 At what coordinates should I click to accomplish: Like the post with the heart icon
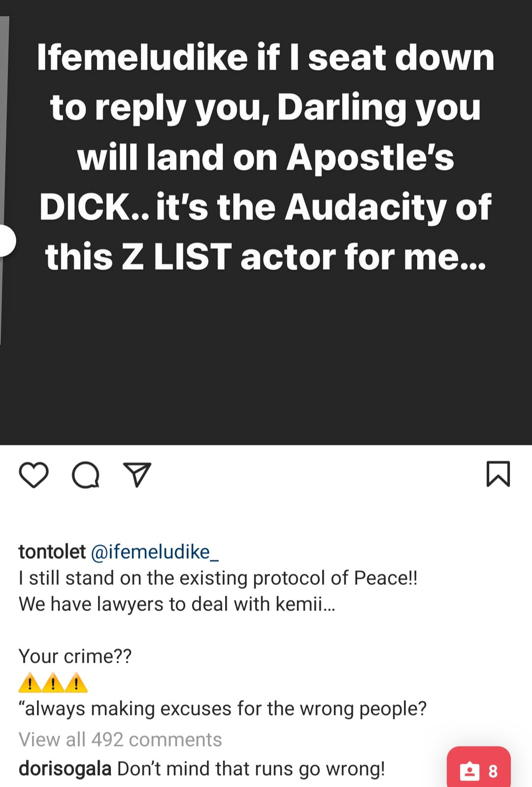33,475
